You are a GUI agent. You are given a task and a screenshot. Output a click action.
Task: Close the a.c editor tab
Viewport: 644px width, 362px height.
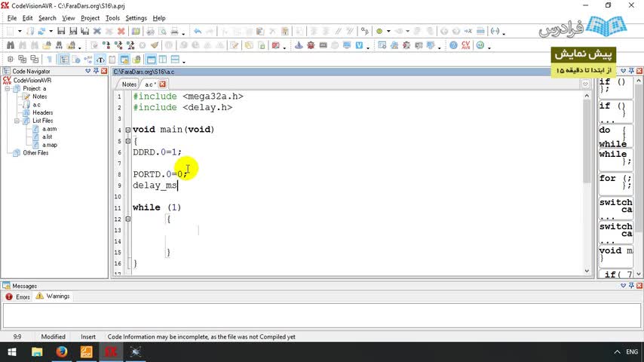tap(163, 84)
